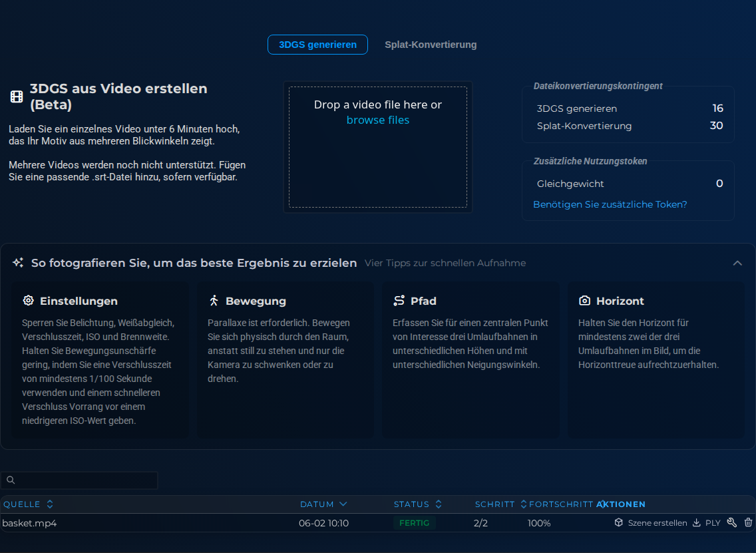756x553 pixels.
Task: Click the 100% progress value
Action: click(x=539, y=523)
